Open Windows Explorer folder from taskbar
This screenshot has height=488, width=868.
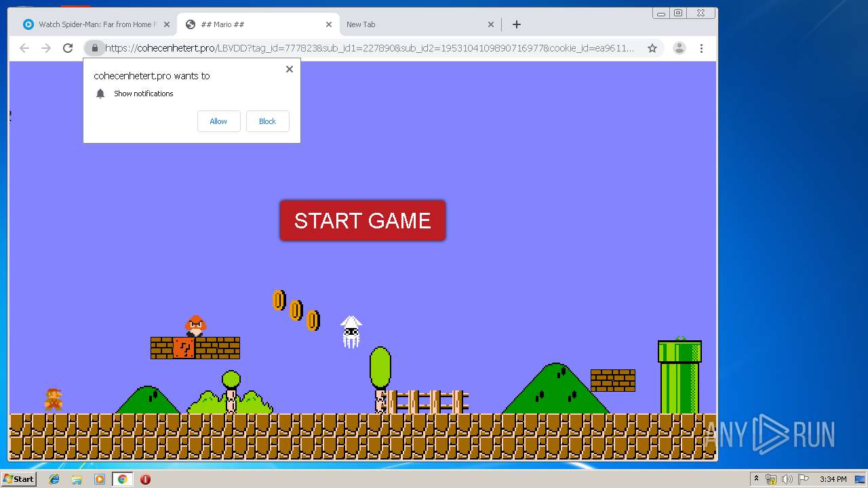(x=77, y=479)
